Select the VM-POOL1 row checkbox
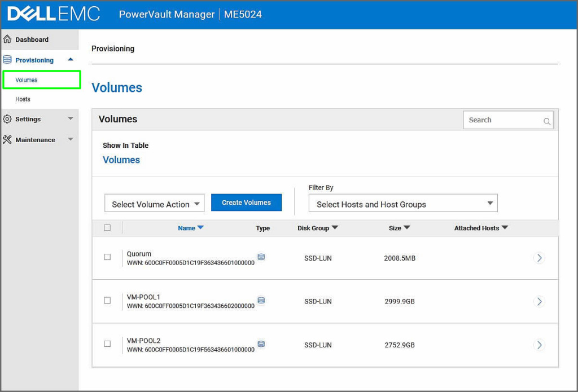 click(x=107, y=301)
